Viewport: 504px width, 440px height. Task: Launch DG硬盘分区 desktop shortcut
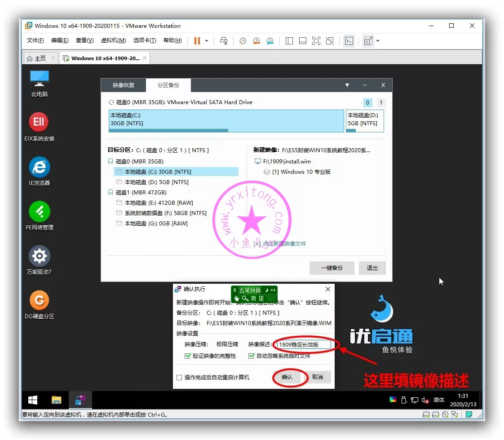(x=39, y=300)
